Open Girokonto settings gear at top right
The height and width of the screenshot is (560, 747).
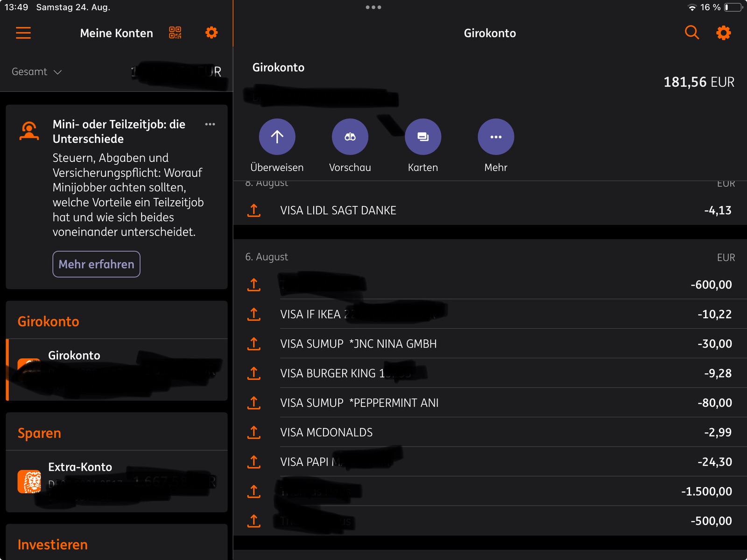(723, 33)
